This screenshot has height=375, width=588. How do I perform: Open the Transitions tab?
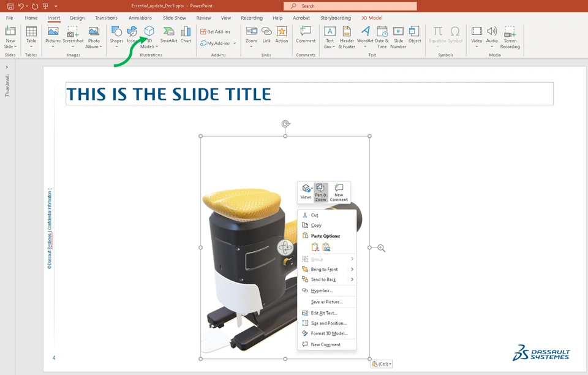106,18
